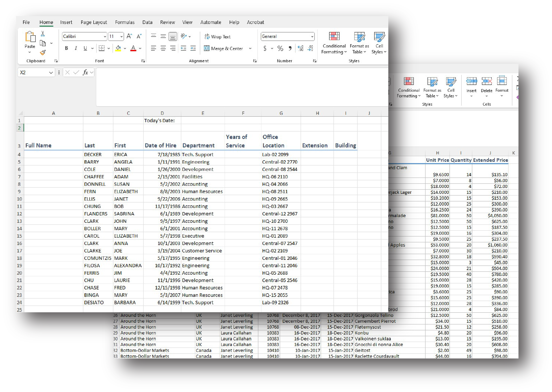Click the Increase Font Size icon
The image size is (552, 392).
[129, 36]
